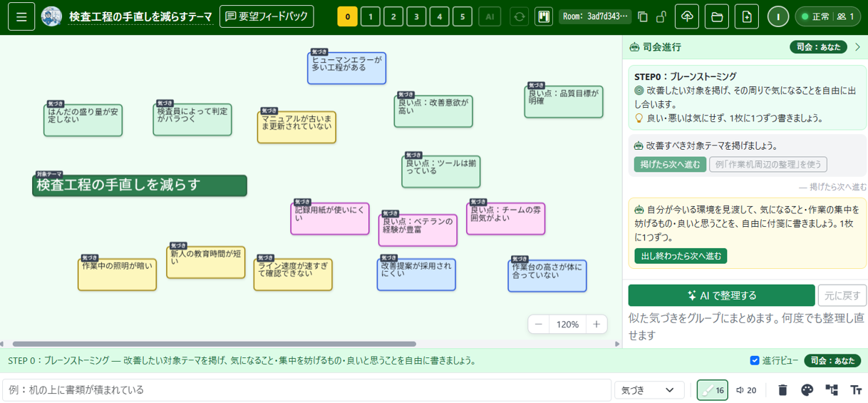Select the ライン速度が速すぎて確認できない note
Image resolution: width=868 pixels, height=403 pixels.
tap(293, 275)
